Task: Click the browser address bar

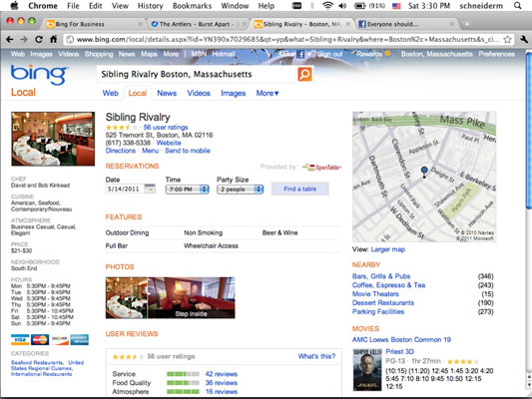Action: (x=288, y=39)
